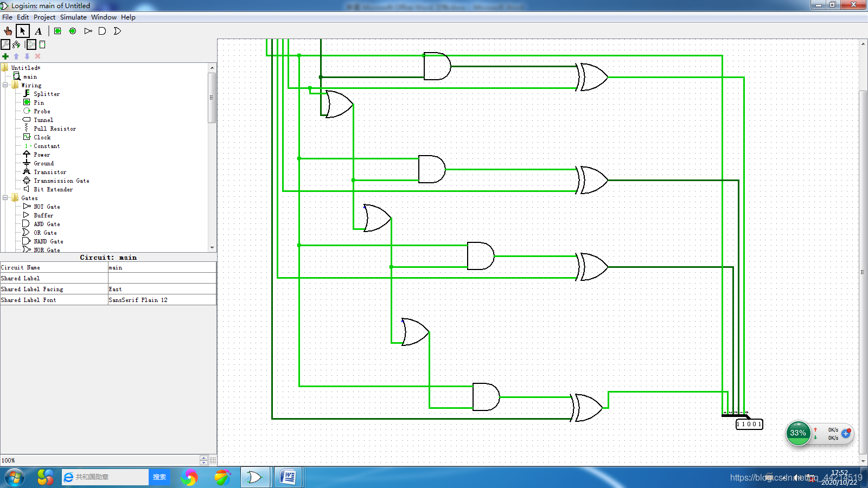868x488 pixels.
Task: Pick the OR gate toolbar icon
Action: (x=117, y=31)
